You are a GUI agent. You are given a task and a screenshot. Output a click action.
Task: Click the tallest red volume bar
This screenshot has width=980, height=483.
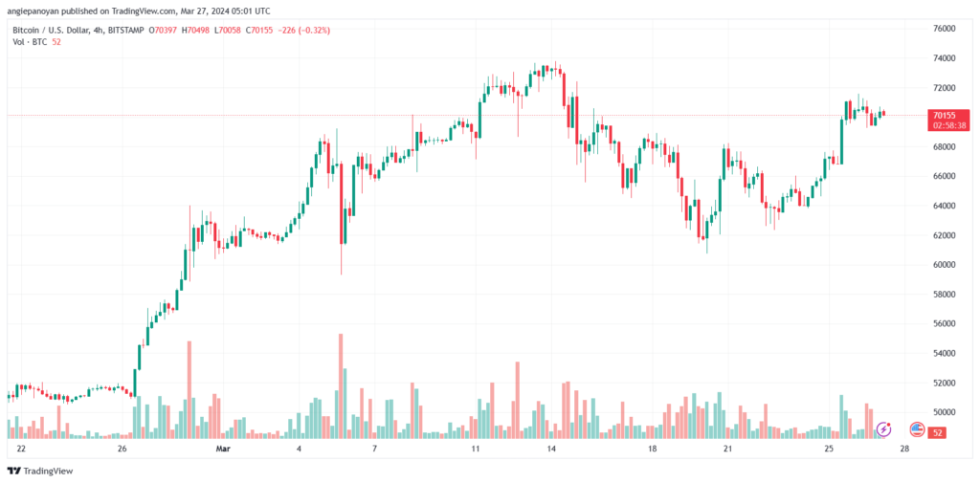point(341,385)
